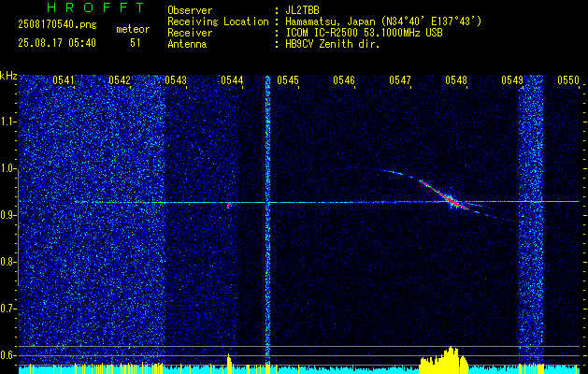Click the large yellow signal-strength peak under 0548

[x=444, y=360]
